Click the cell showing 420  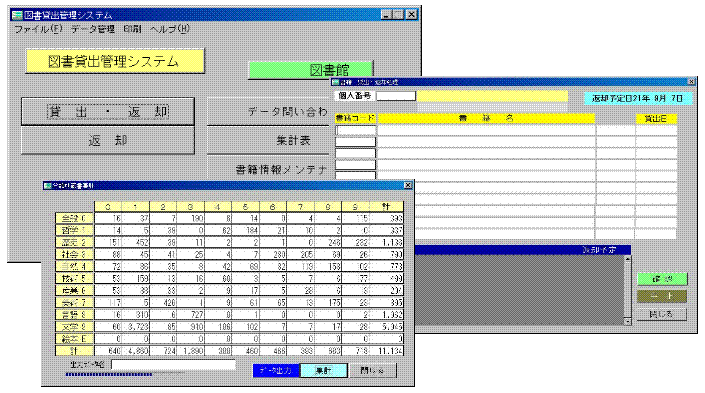pyautogui.click(x=164, y=303)
